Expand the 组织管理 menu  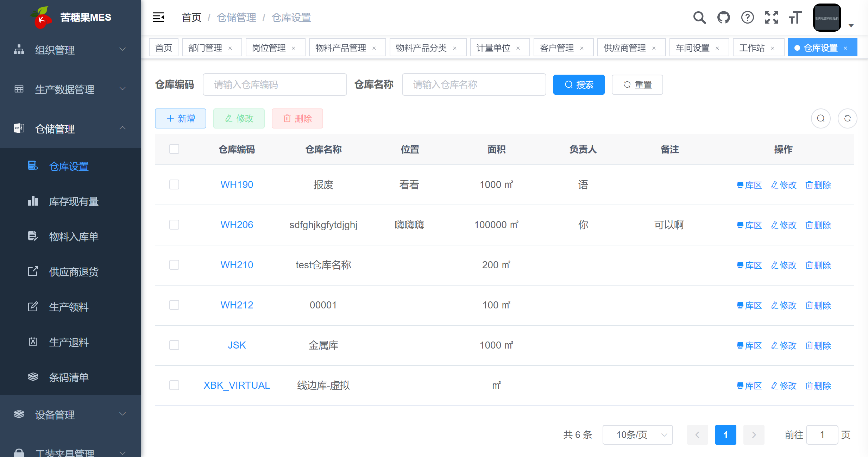70,50
